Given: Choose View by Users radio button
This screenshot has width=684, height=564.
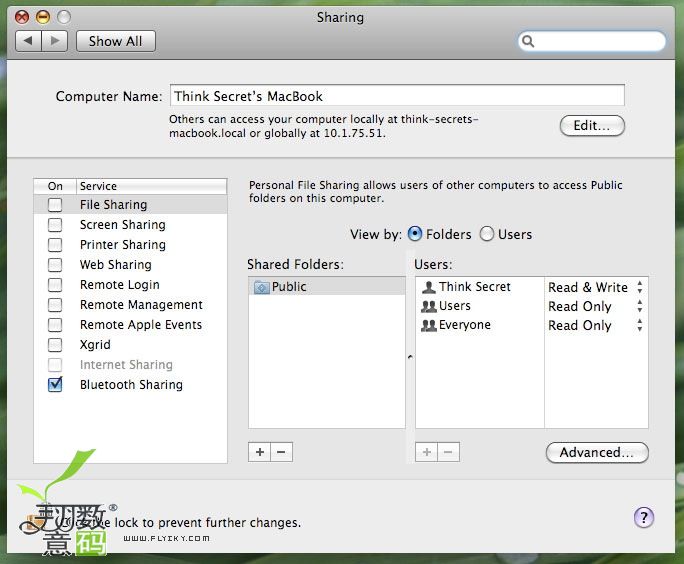Looking at the screenshot, I should pos(487,234).
